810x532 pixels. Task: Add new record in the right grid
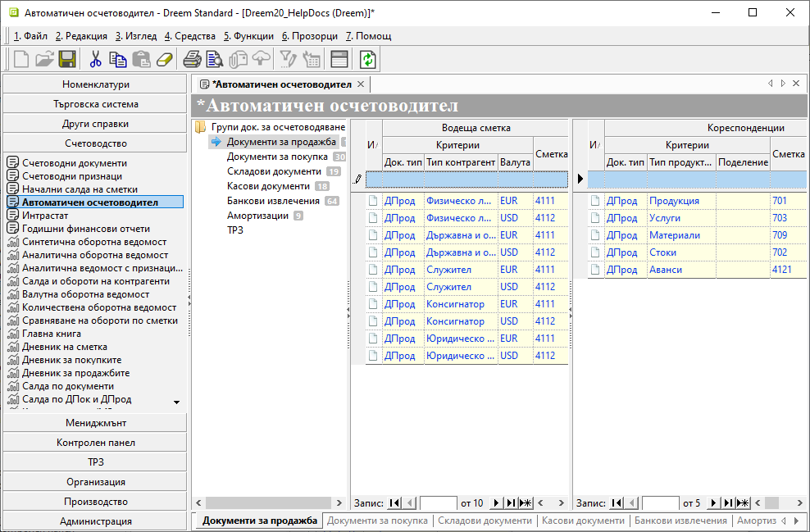click(x=744, y=503)
